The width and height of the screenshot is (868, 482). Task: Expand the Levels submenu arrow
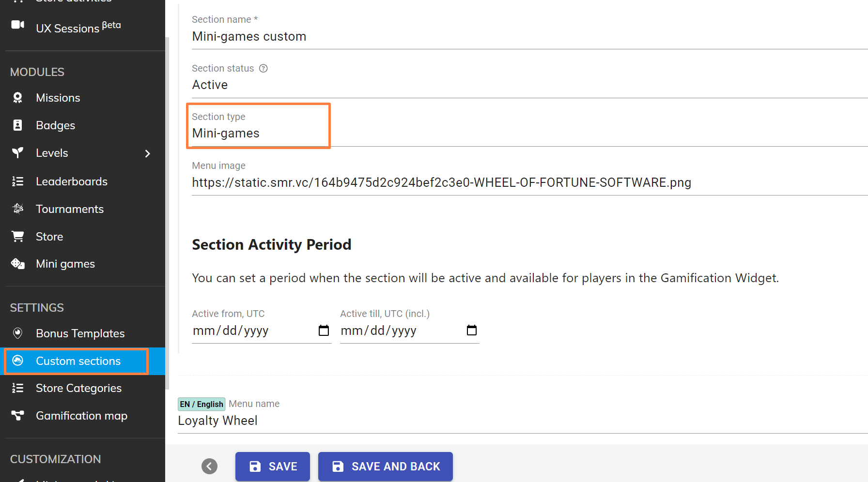[148, 153]
